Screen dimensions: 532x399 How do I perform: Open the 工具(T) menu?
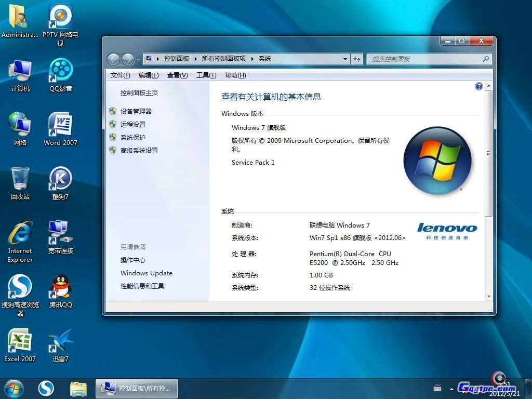point(206,75)
